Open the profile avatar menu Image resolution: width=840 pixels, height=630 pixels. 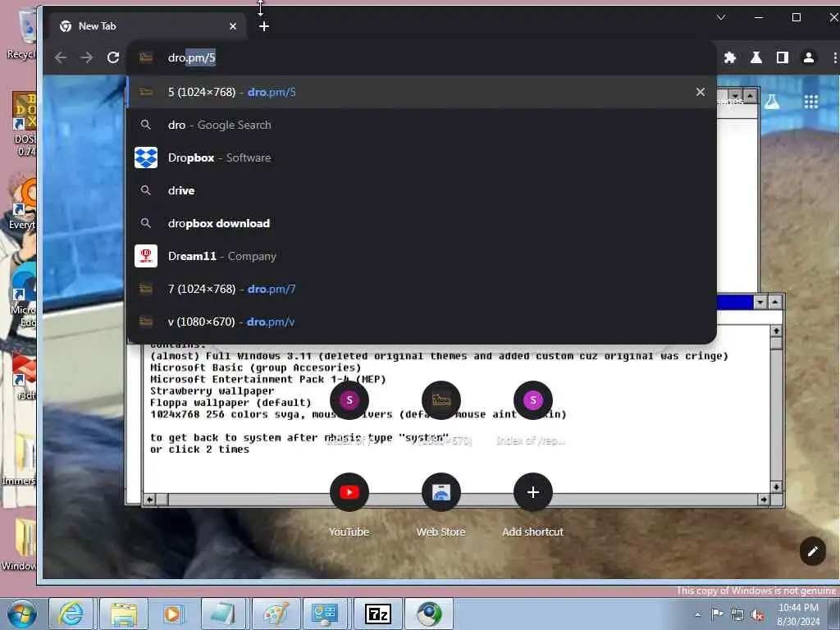[x=808, y=57]
